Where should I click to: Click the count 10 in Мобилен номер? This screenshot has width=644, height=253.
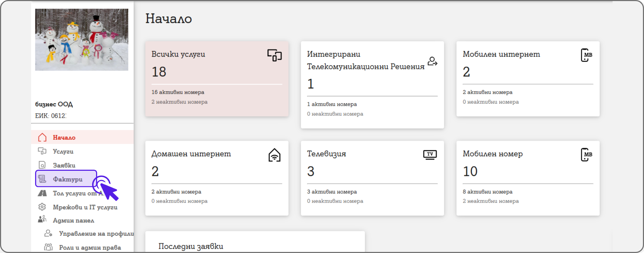470,171
